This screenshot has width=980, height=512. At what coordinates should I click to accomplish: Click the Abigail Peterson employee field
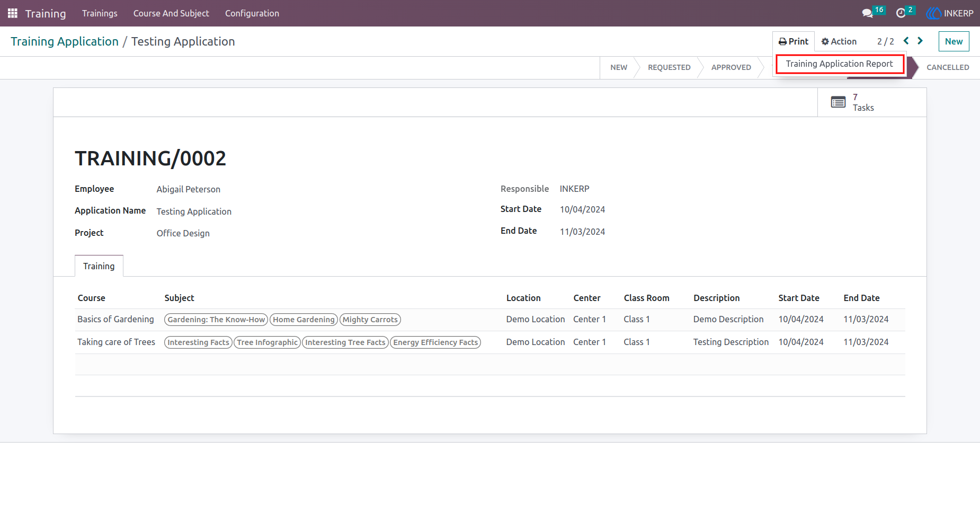coord(189,189)
